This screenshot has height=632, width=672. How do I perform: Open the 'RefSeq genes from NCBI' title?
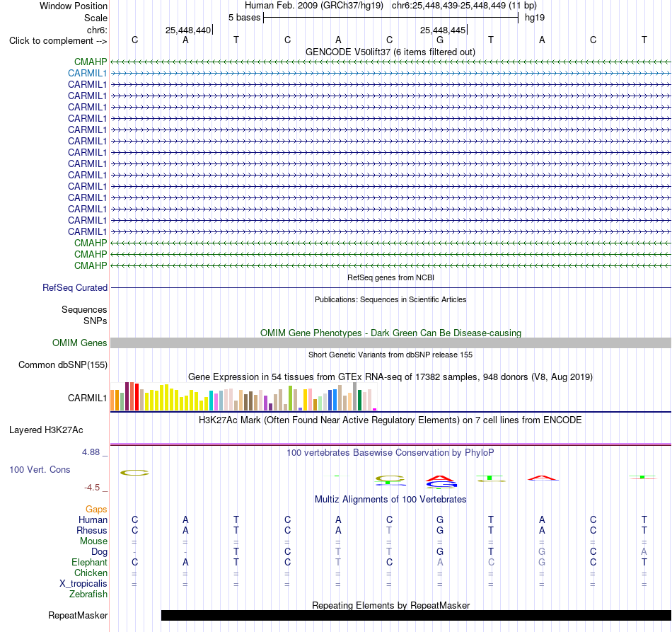point(390,278)
